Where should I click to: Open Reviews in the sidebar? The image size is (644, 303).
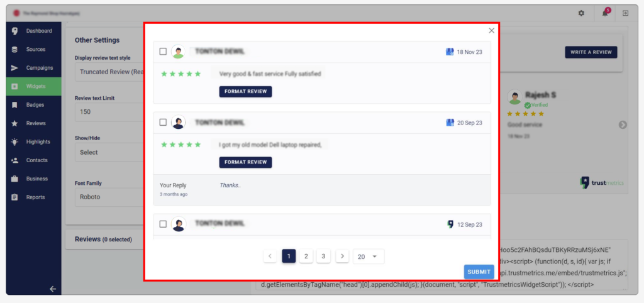34,123
